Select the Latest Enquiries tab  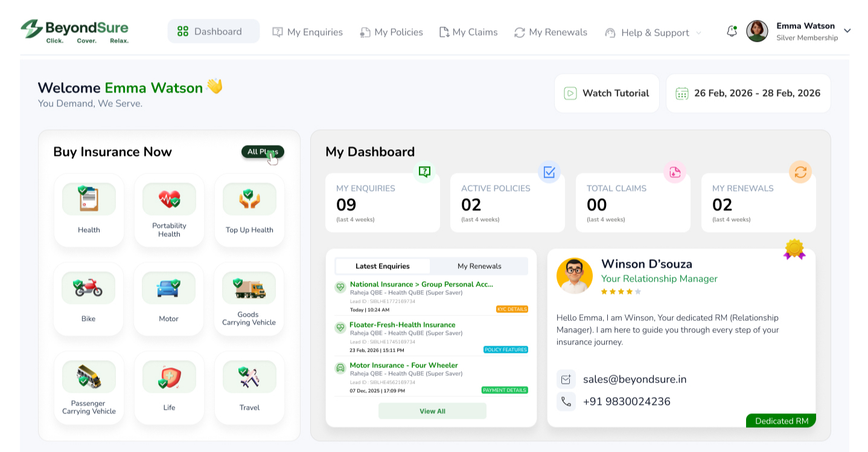tap(383, 266)
